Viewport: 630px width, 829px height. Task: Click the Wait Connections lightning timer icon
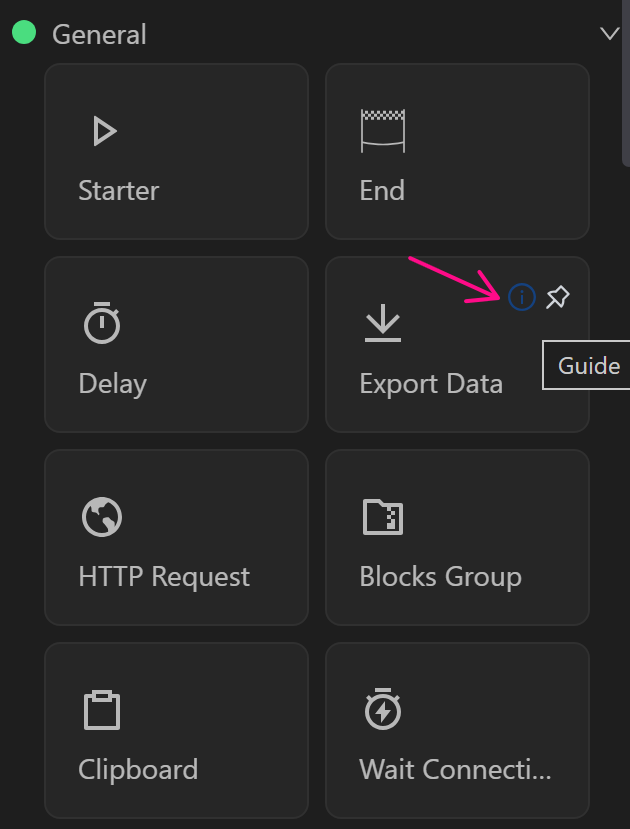(382, 710)
